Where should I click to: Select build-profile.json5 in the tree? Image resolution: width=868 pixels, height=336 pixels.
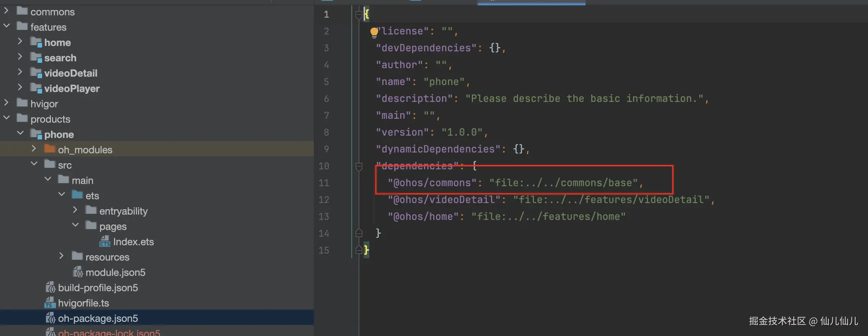point(98,288)
